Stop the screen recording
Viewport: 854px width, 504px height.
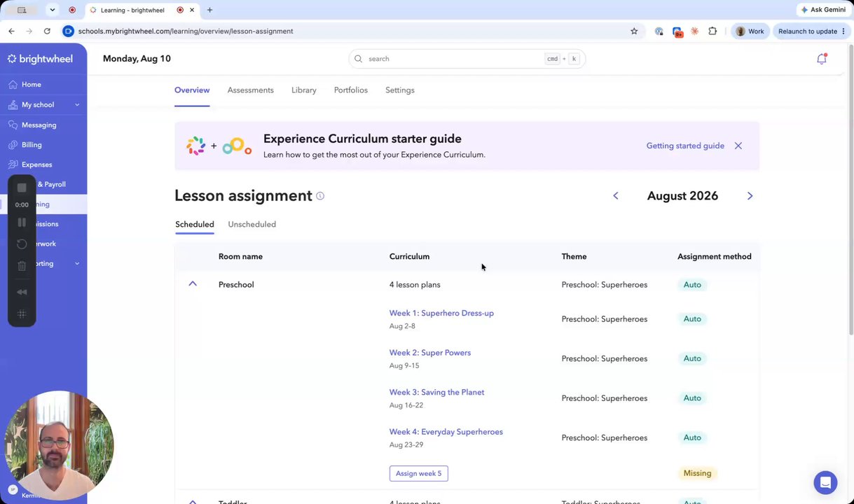click(x=22, y=188)
